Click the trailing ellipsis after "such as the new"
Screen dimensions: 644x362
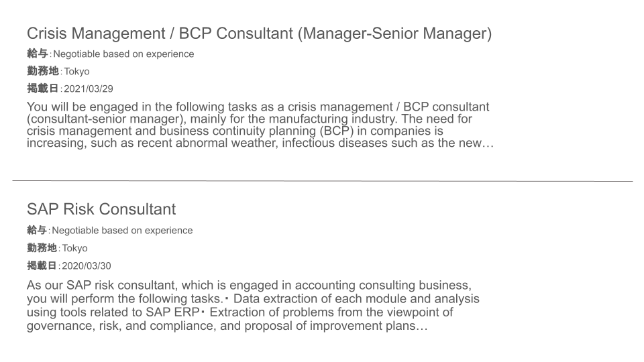[488, 143]
